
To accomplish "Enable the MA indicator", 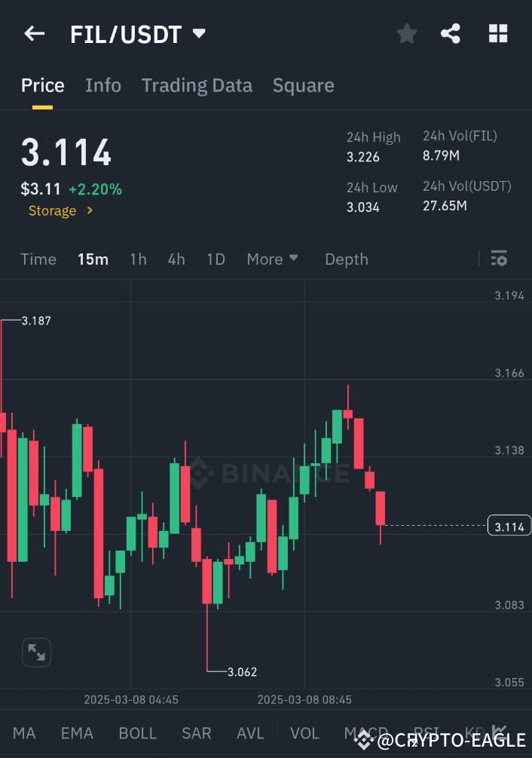I will [x=24, y=732].
